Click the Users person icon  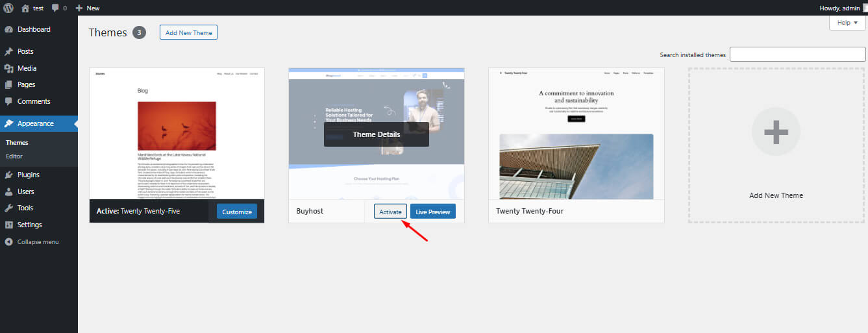tap(8, 191)
